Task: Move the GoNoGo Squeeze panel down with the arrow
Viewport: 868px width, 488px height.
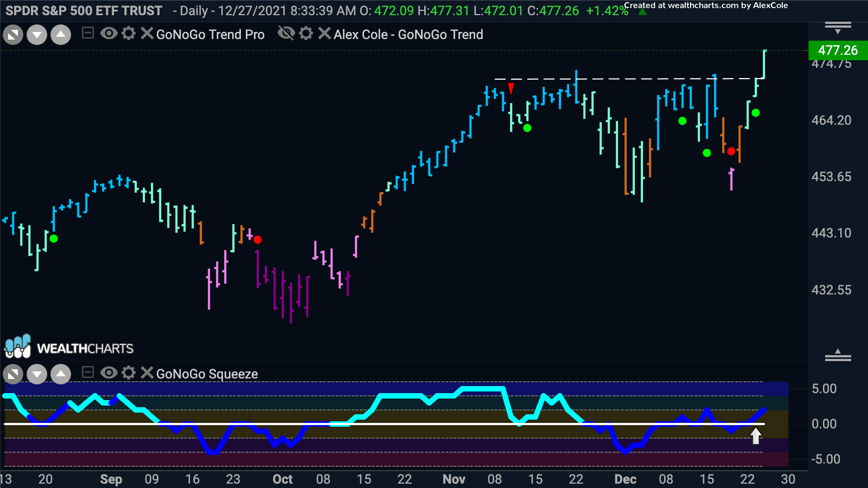Action: (37, 374)
